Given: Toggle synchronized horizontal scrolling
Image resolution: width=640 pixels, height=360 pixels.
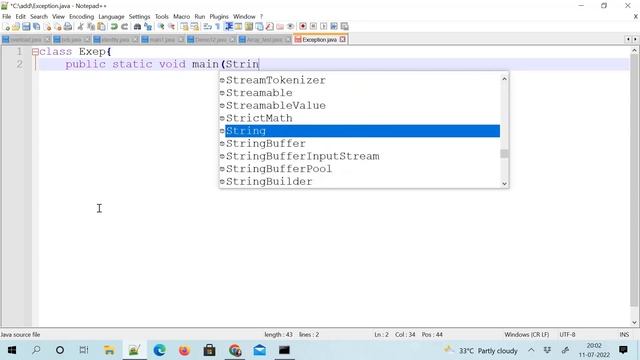Looking at the screenshot, I should tap(195, 27).
